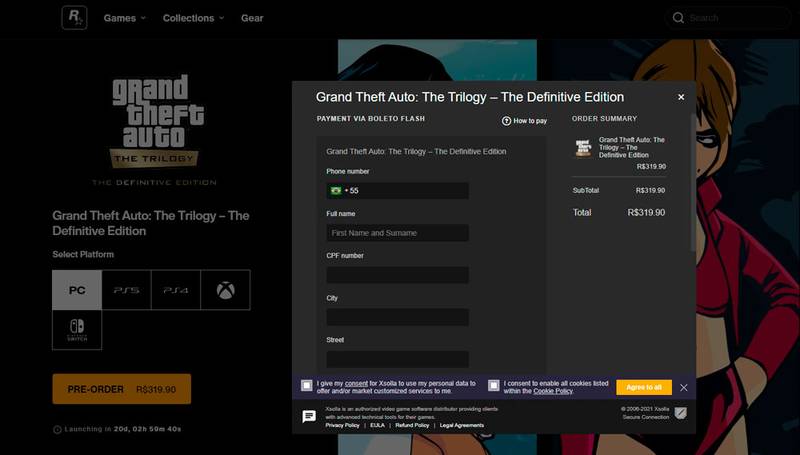Open the EULA link
Viewport: 800px width, 455px height.
pyautogui.click(x=378, y=425)
